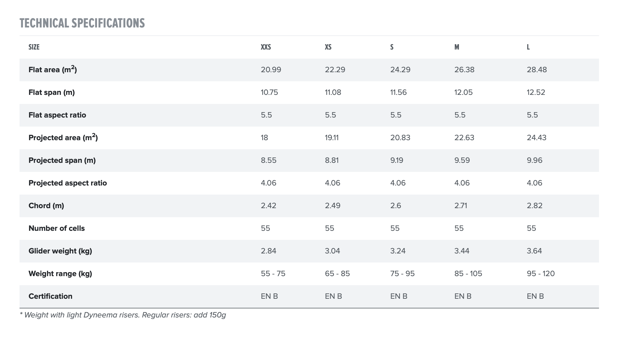Viewport: 644px width, 337px height.
Task: Click the 3.64 glider weight value
Action: (534, 251)
